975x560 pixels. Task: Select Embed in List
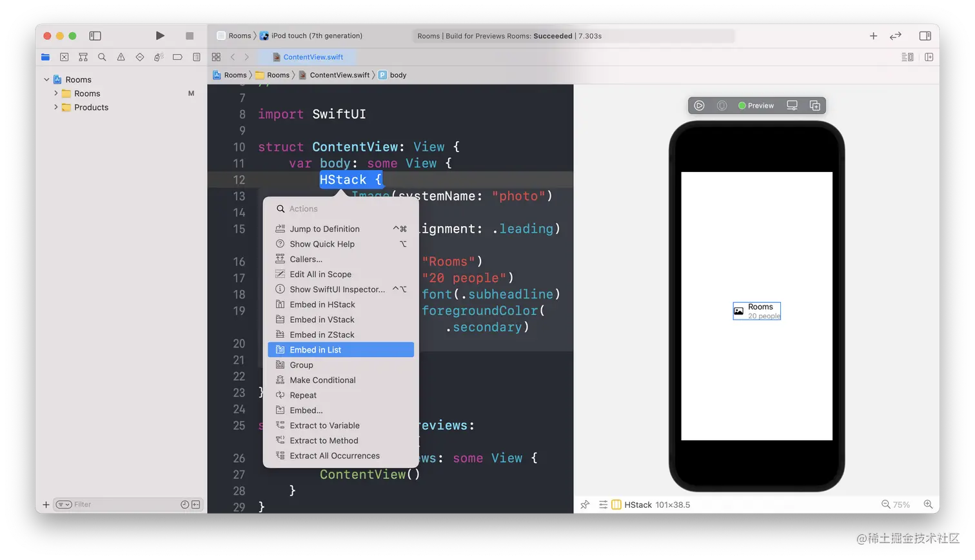pyautogui.click(x=341, y=350)
